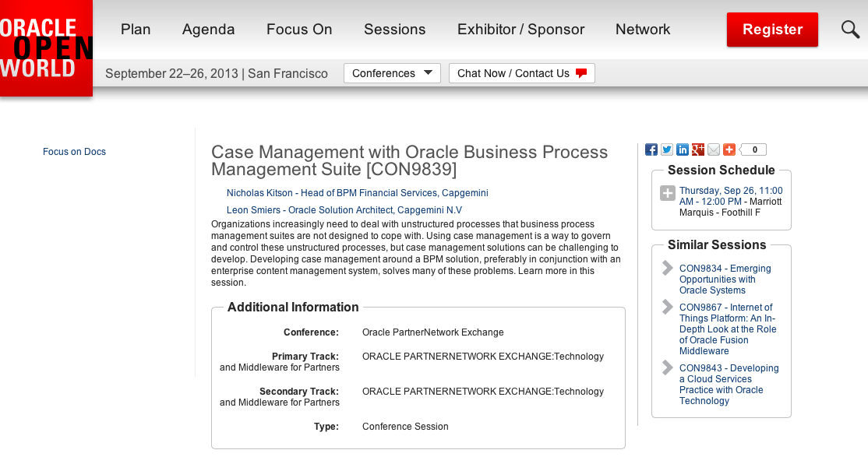The width and height of the screenshot is (868, 457).
Task: Open the Focus on Docs link
Action: tap(74, 152)
